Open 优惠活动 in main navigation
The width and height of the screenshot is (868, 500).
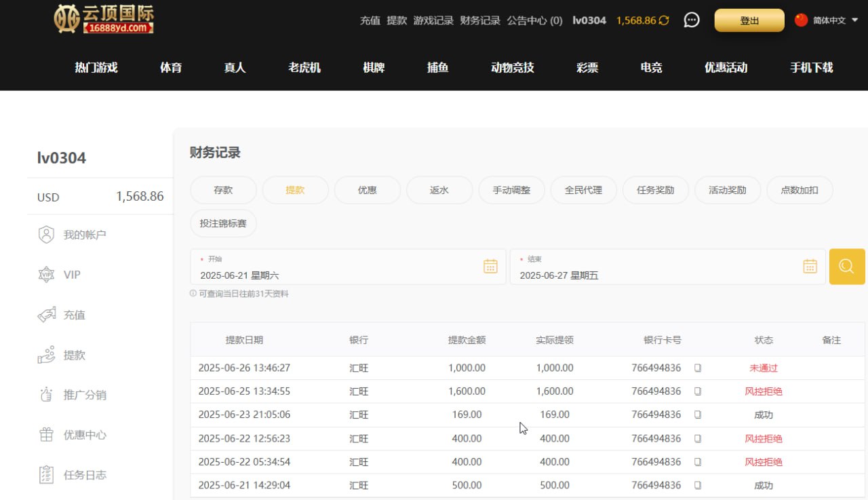[726, 68]
